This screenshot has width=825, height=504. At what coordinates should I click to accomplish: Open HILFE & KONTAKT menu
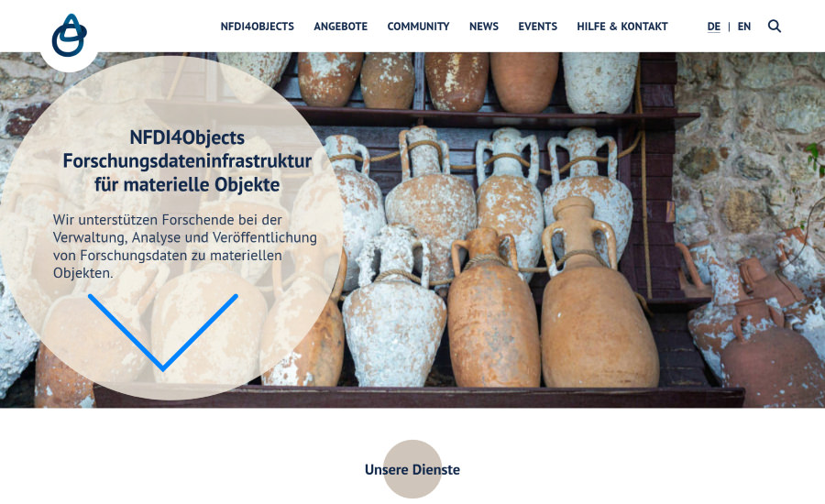pyautogui.click(x=621, y=27)
